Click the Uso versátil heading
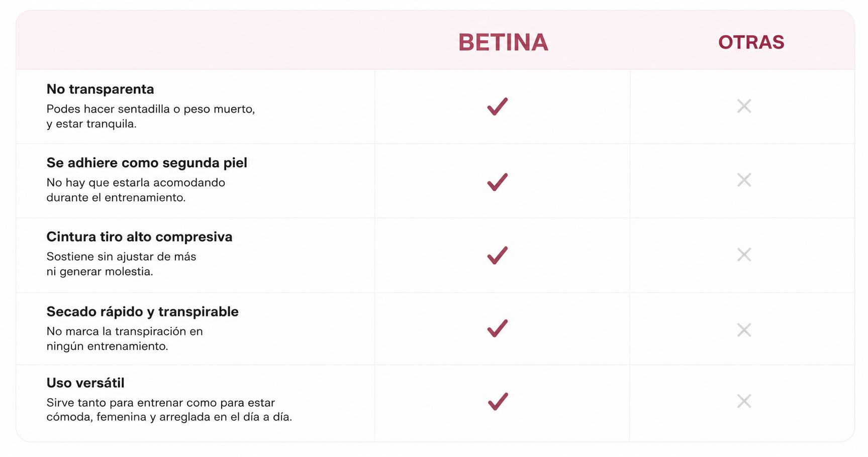This screenshot has width=868, height=457. tap(85, 383)
